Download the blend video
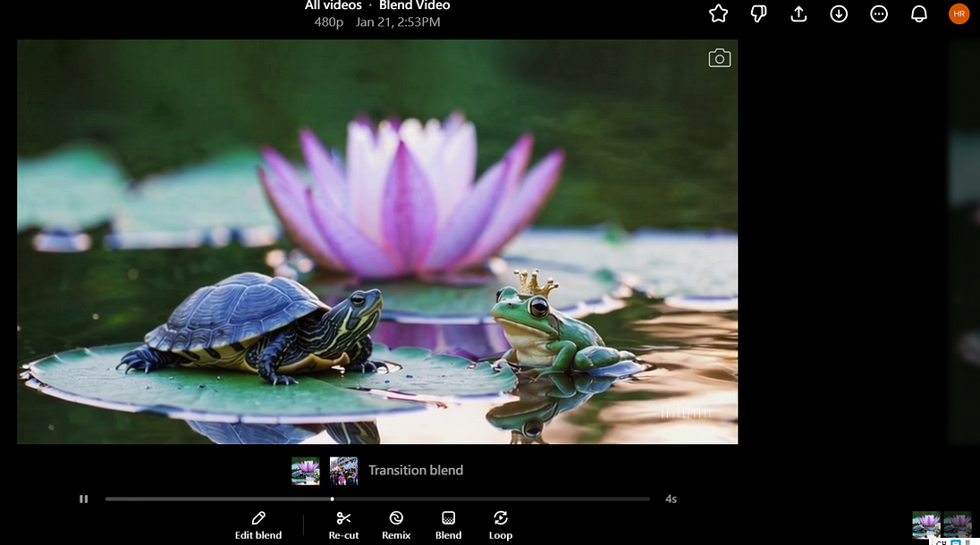 (x=839, y=13)
